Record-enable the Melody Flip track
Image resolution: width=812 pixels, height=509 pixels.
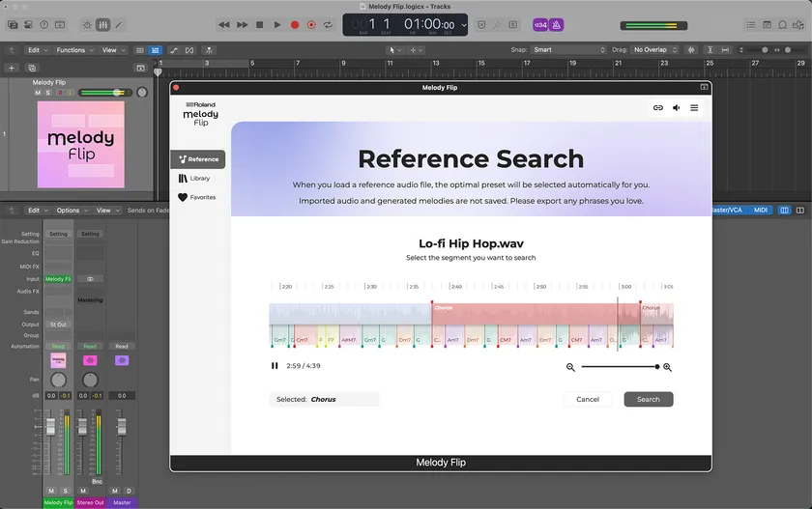click(x=60, y=93)
